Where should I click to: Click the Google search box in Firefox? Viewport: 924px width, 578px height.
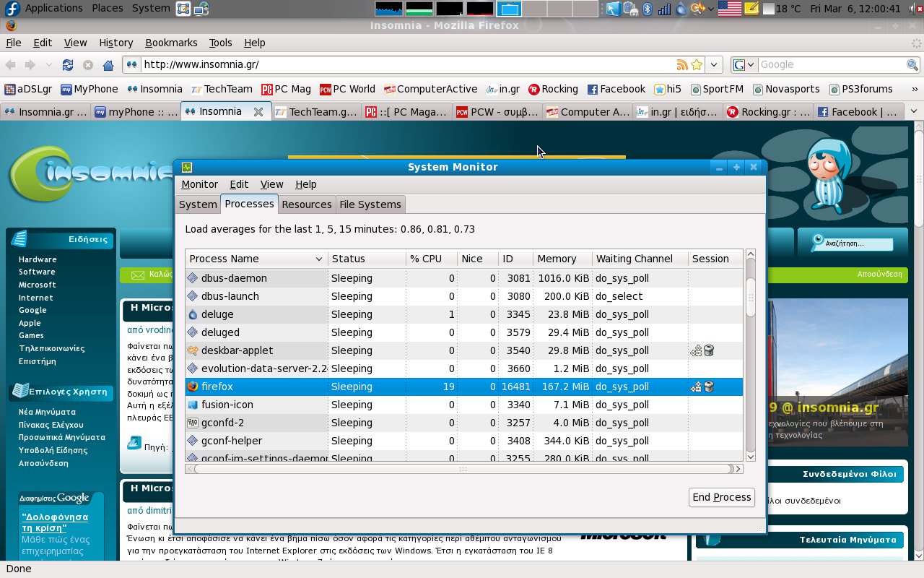point(830,64)
